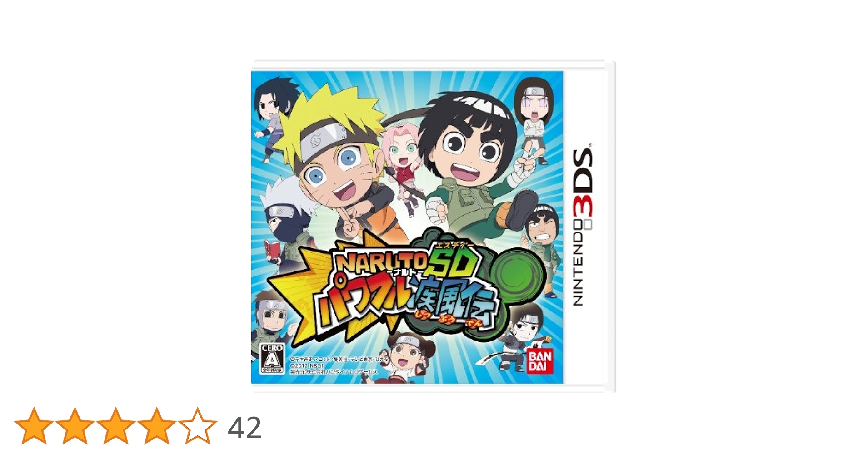Click the first orange rating star
Screen dimensions: 868x454
[x=34, y=426]
